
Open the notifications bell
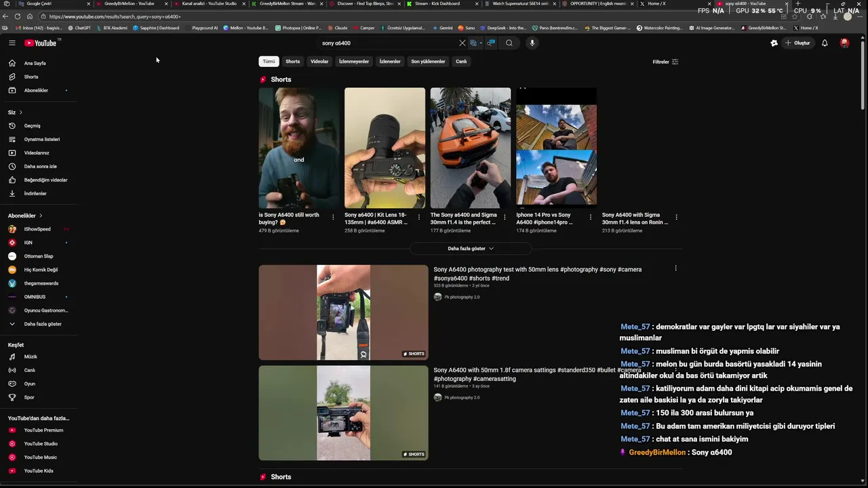[x=825, y=43]
